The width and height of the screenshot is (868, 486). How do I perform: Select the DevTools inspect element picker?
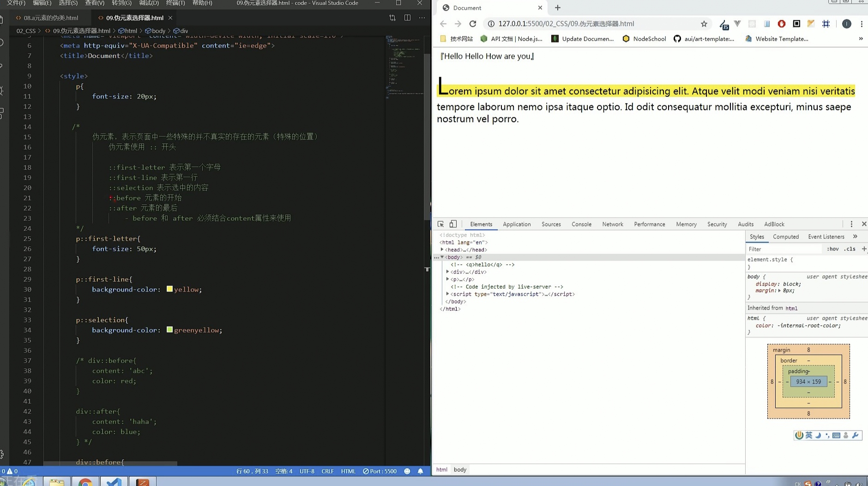[x=440, y=224]
